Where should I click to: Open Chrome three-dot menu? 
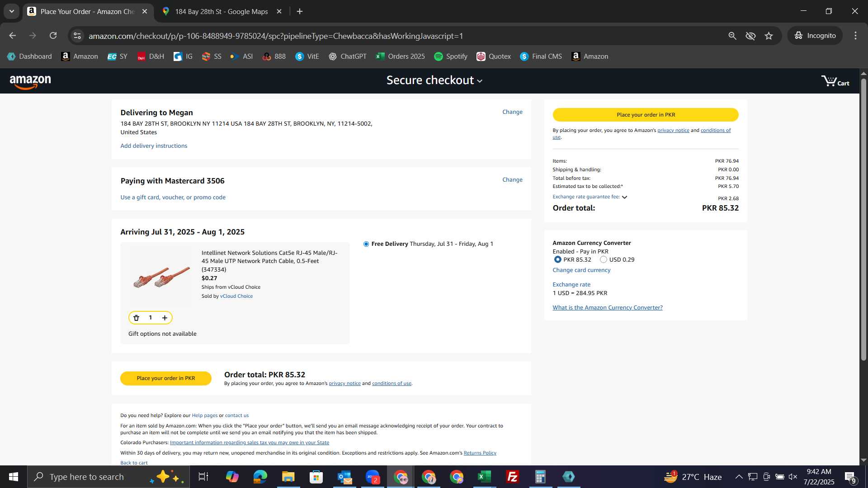(855, 36)
